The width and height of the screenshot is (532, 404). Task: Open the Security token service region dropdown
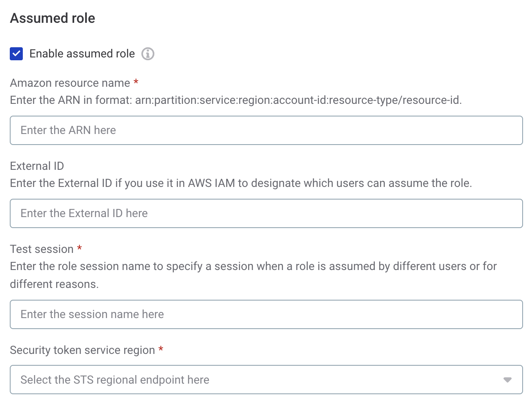click(266, 380)
